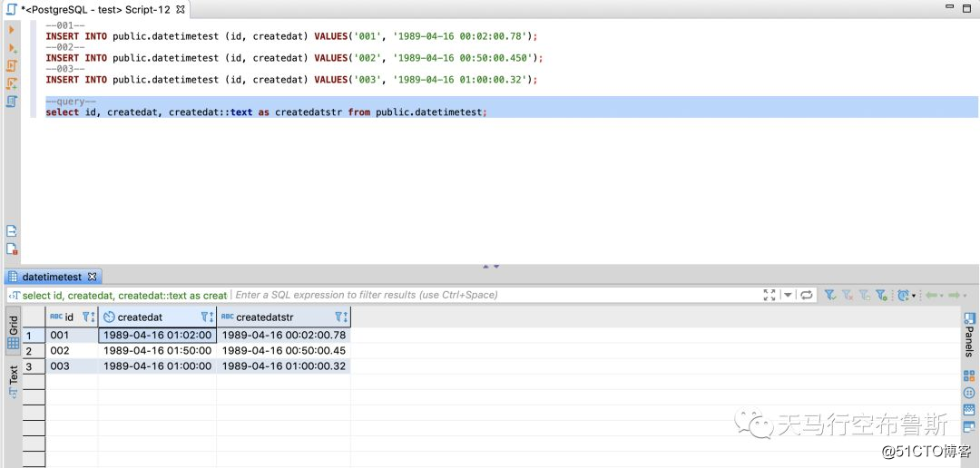Open filter on createdat column header
Viewport: 980px width, 468px height.
click(204, 317)
